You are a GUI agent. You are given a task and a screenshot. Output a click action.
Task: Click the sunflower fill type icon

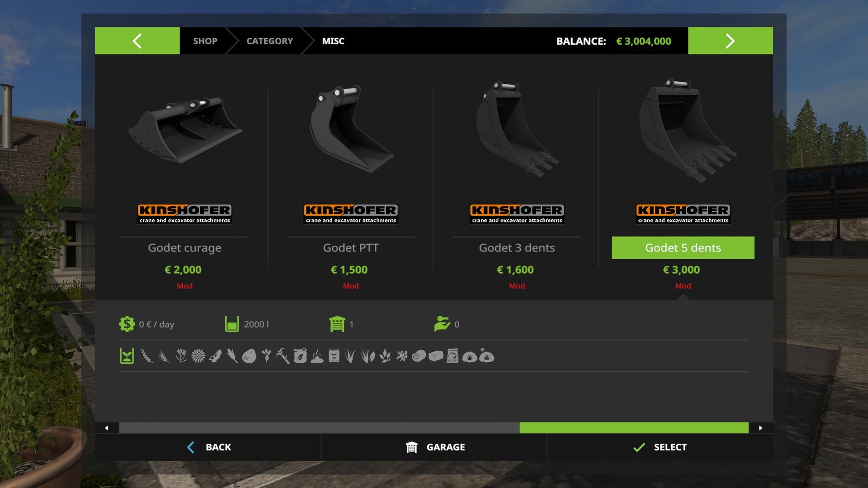(198, 356)
